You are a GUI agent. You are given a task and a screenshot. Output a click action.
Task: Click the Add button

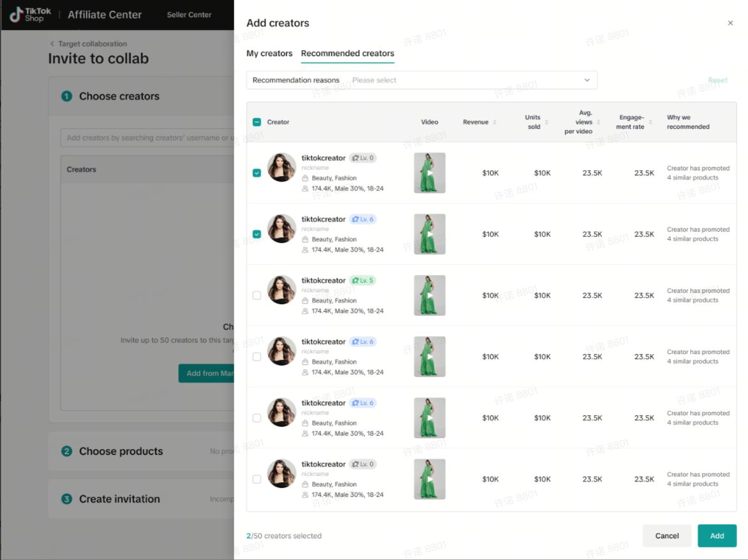pos(717,536)
